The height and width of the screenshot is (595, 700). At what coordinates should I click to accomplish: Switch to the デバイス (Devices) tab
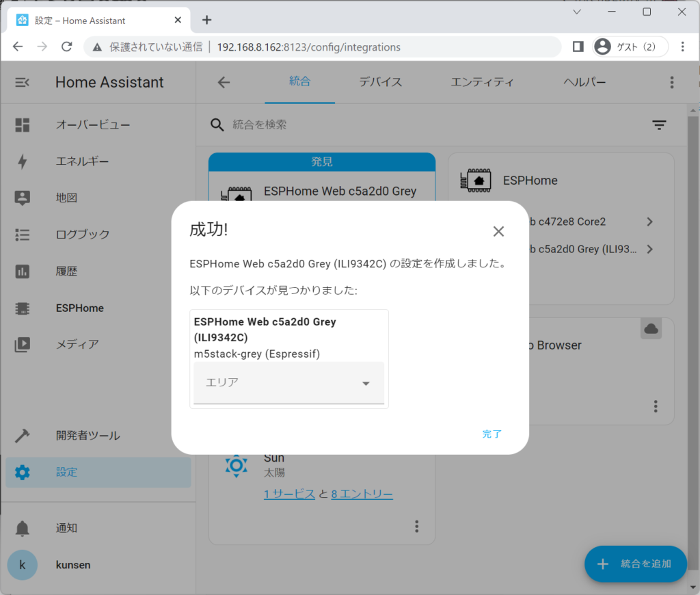pyautogui.click(x=380, y=82)
